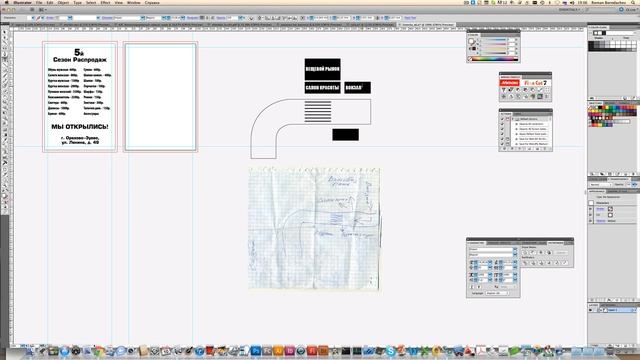640x360 pixels.
Task: Select the Save For Web JPG Medium action
Action: click(532, 144)
